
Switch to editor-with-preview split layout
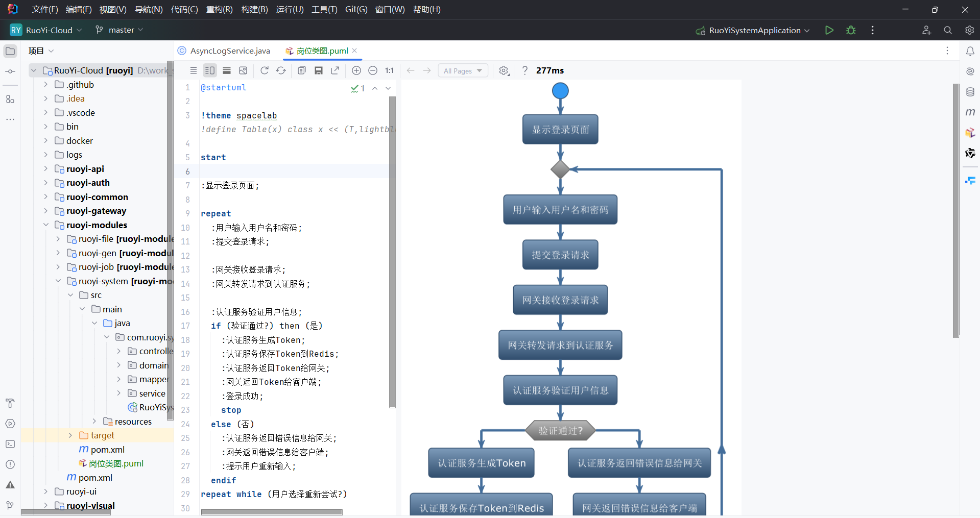(210, 70)
